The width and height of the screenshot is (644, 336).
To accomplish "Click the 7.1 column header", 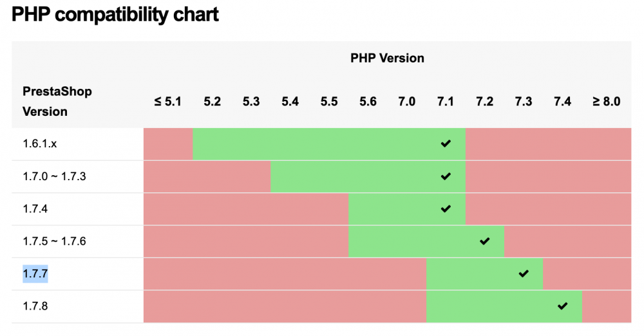I will tap(446, 101).
